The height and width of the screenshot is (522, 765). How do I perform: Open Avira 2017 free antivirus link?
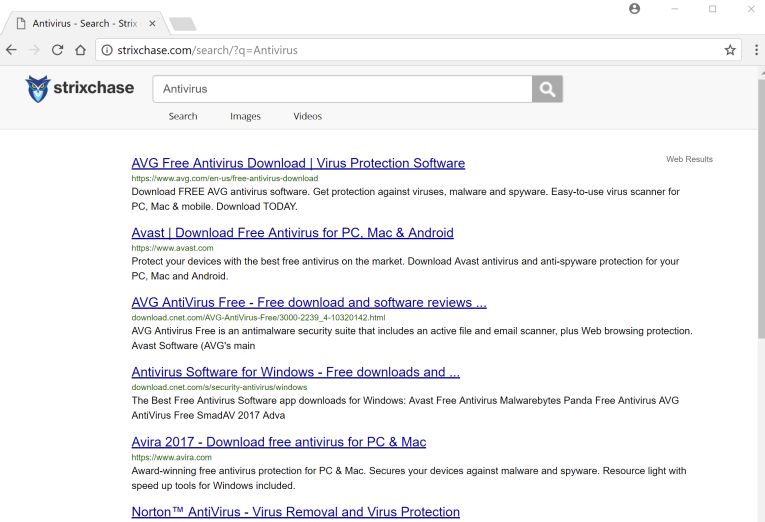[x=279, y=442]
